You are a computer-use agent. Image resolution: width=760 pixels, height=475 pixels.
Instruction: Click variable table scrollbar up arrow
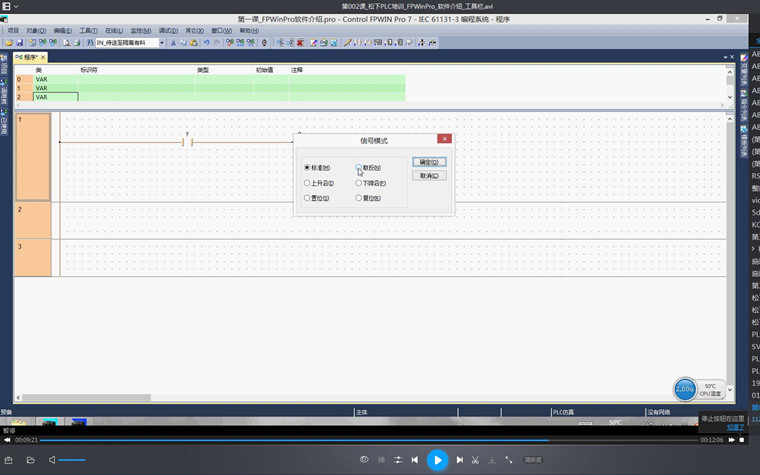point(730,72)
